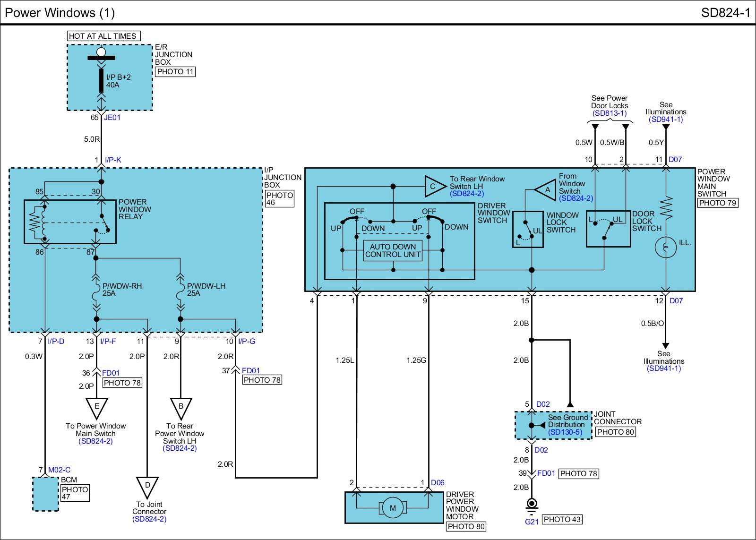
Task: Open PHOTO 47 beside the BCM
Action: click(75, 493)
